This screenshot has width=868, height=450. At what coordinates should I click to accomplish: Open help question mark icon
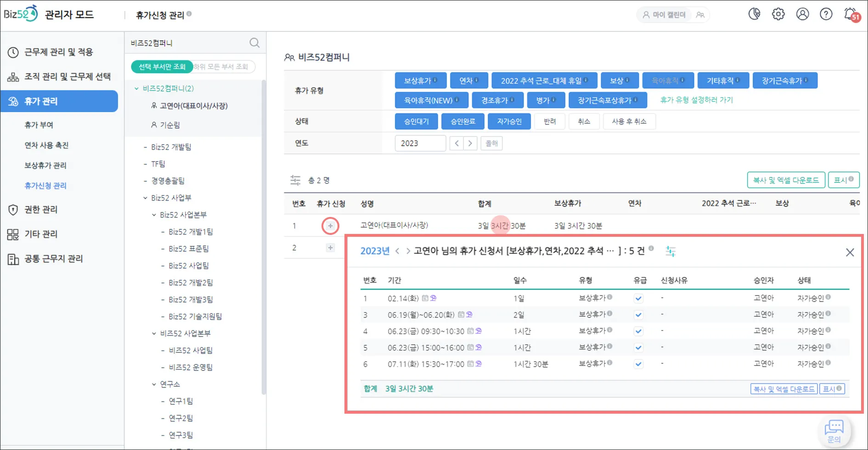826,14
